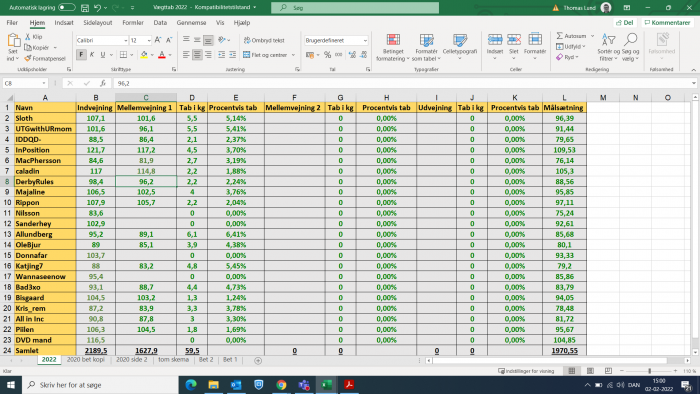
Task: Switch to the Formler ribbon tab
Action: click(133, 22)
